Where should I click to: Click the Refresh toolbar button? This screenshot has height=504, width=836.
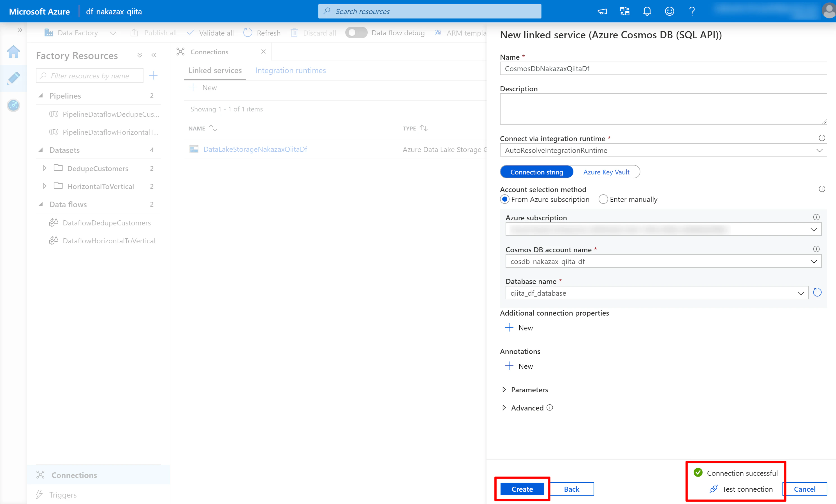pyautogui.click(x=262, y=33)
